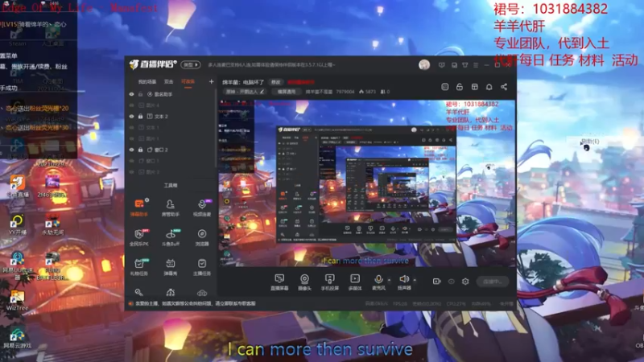
Task: Select the 窗口 2 source row
Action: point(171,150)
